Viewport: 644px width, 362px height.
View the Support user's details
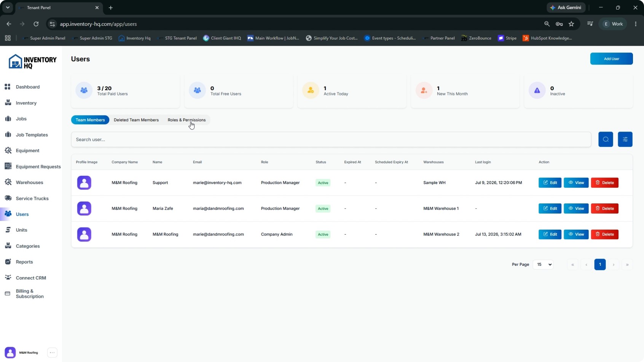[x=576, y=183]
